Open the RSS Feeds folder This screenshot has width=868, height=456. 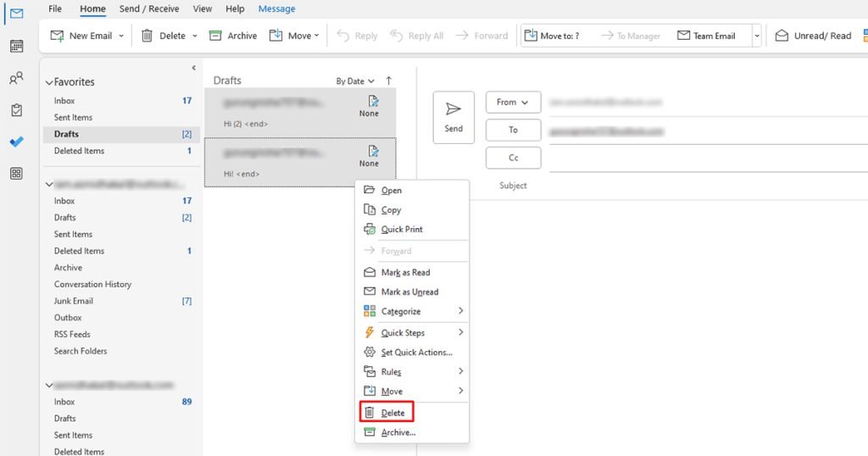(x=120, y=334)
